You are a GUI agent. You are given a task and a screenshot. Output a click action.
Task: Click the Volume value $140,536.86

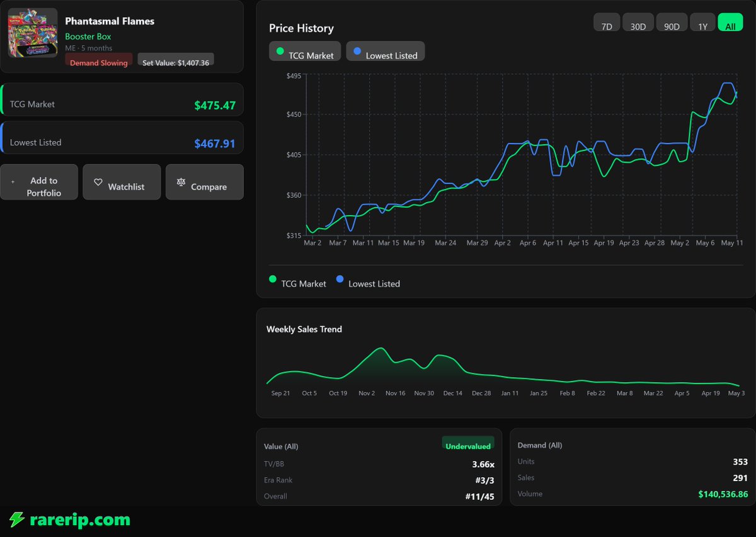click(x=723, y=494)
